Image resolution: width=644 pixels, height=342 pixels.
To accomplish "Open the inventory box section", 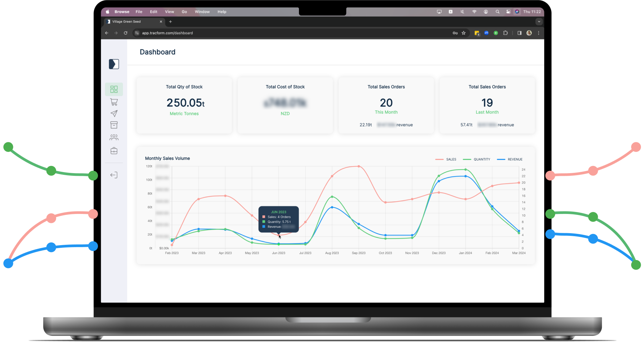I will click(114, 125).
